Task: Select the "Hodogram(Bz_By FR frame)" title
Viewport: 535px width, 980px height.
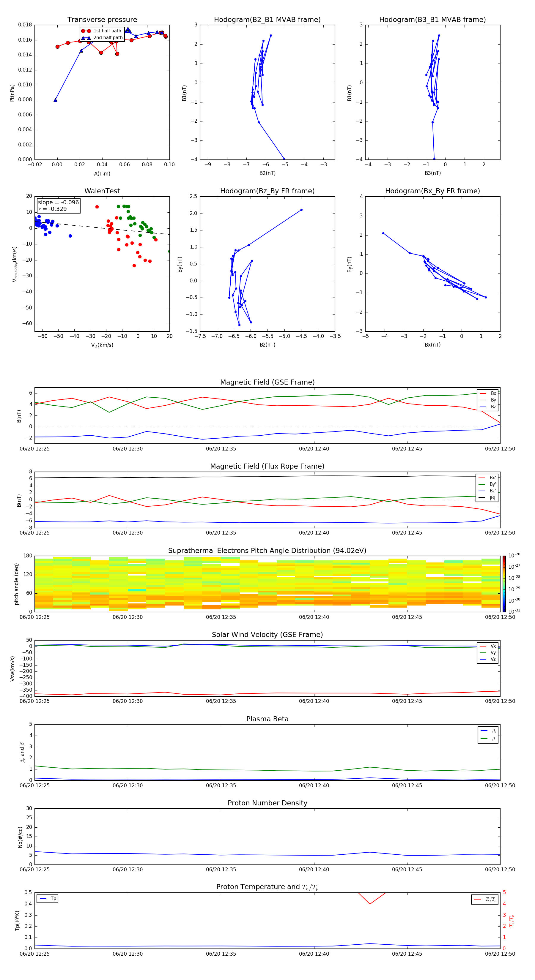Action: pyautogui.click(x=267, y=191)
